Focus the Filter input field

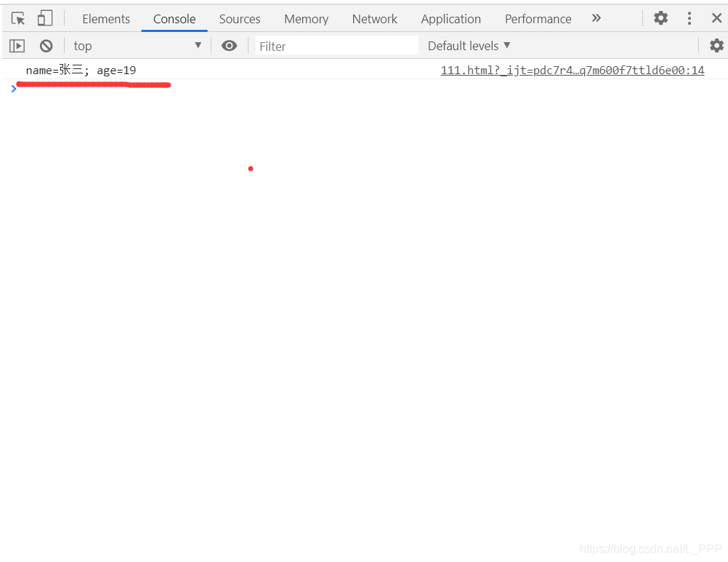pyautogui.click(x=336, y=46)
